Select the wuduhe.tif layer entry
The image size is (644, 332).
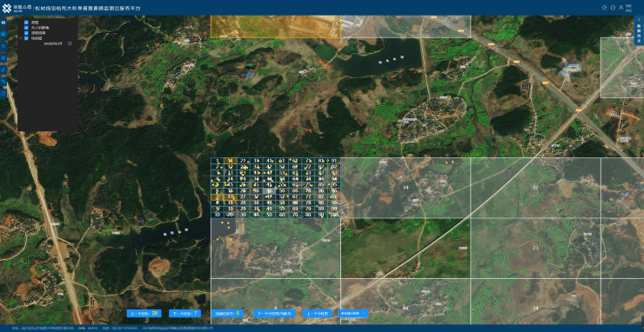point(52,43)
